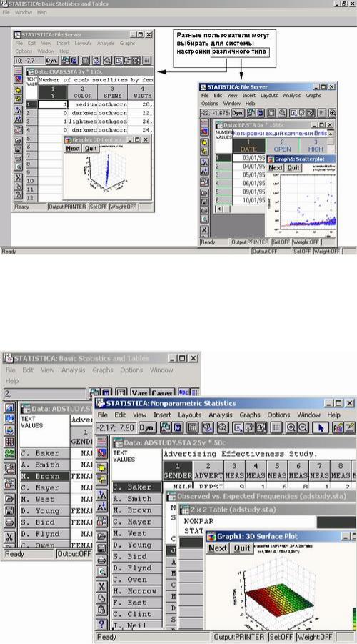Click the Print icon in CRABS window sidebar
Image resolution: width=357 pixels, height=644 pixels.
pyautogui.click(x=18, y=158)
